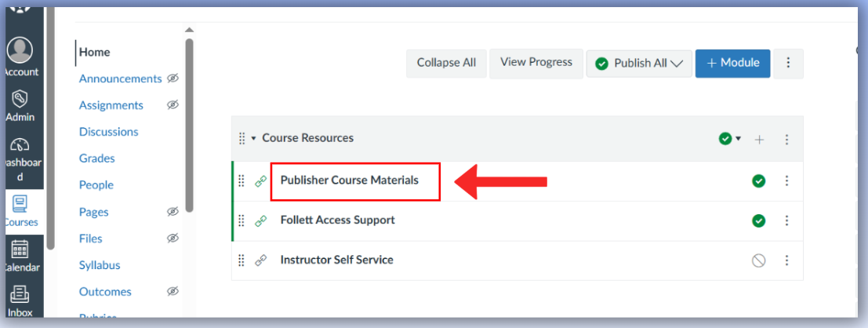
Task: Open Course Resources publish status dropdown
Action: click(730, 139)
